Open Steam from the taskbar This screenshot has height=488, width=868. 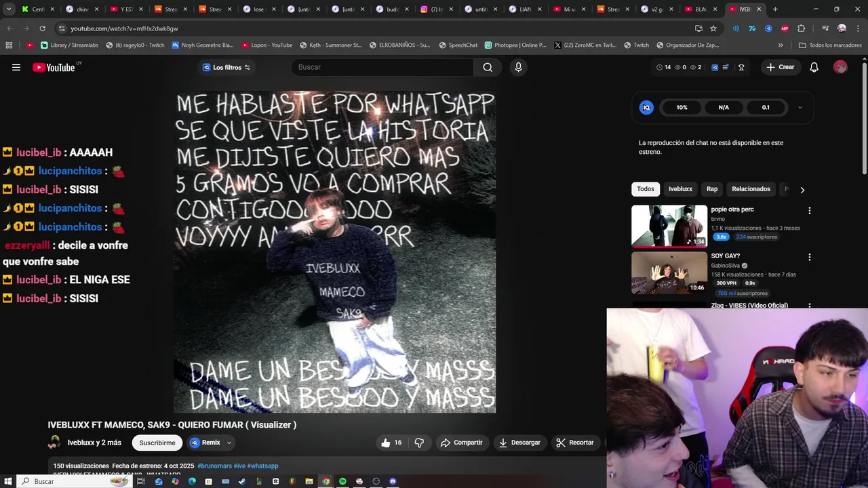tap(242, 481)
